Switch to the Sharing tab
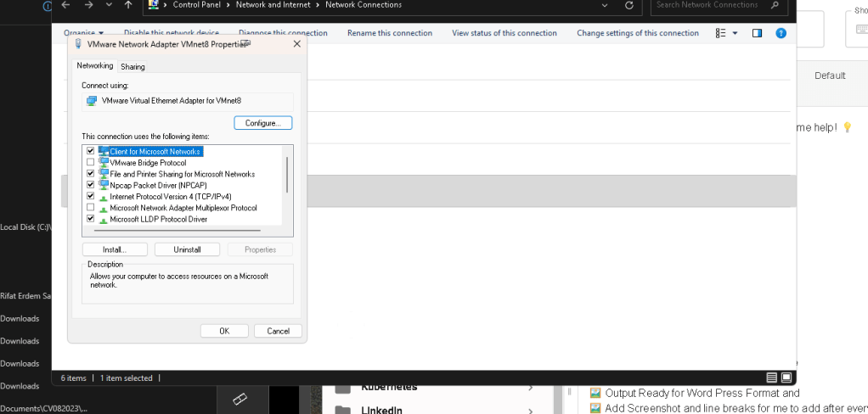Image resolution: width=868 pixels, height=414 pixels. 132,67
